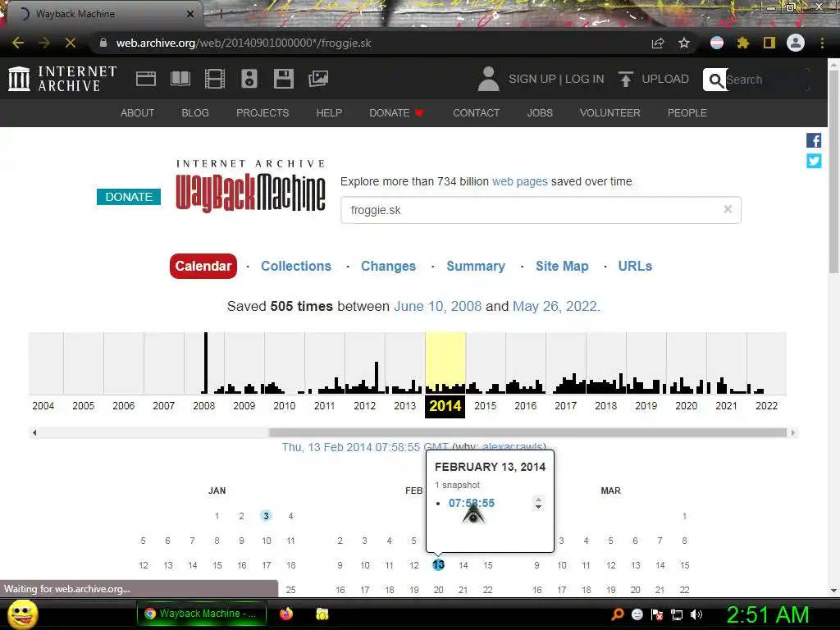This screenshot has height=630, width=840.
Task: Click the snapshot list up/down stepper
Action: coord(538,503)
